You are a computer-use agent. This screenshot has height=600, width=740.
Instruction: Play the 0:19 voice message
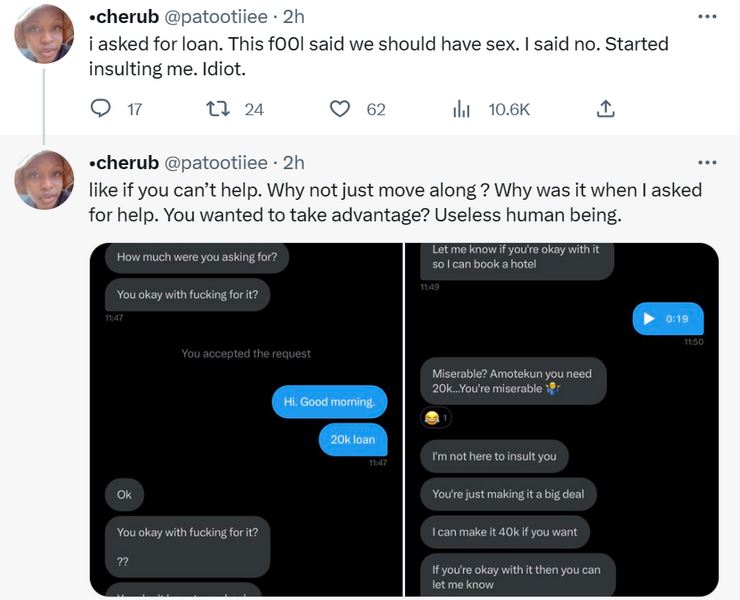coord(648,319)
